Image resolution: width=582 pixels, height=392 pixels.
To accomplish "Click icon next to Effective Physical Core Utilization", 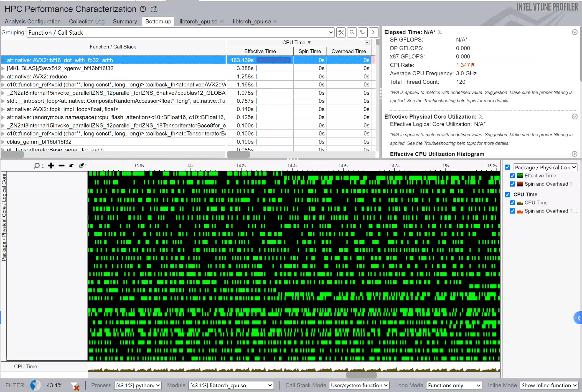I will 481,117.
